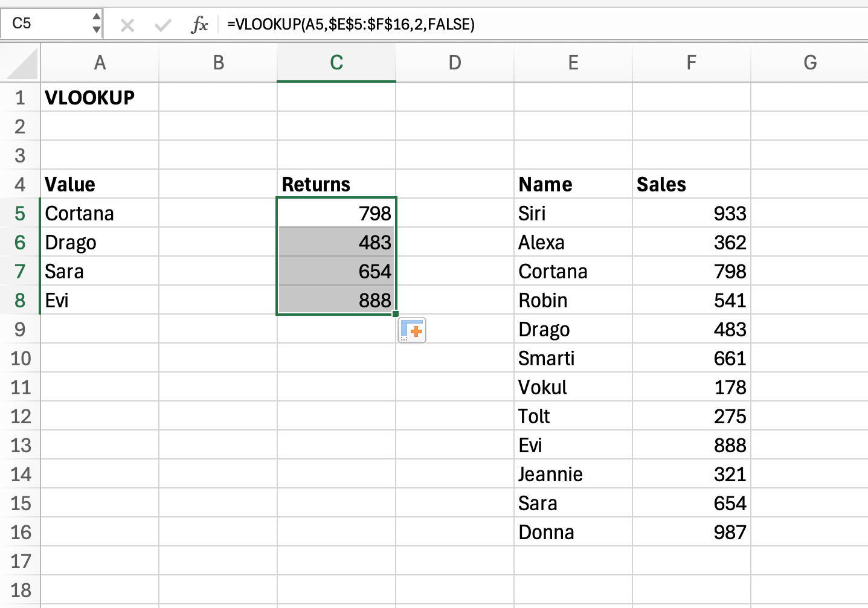Click the 933 sales value
The image size is (868, 608).
692,213
